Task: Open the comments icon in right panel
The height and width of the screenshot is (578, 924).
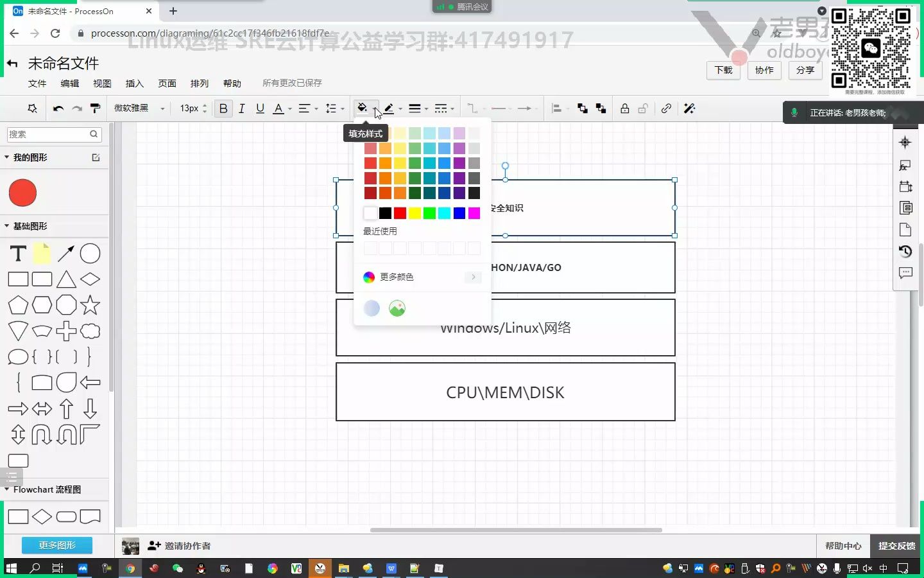Action: click(905, 273)
